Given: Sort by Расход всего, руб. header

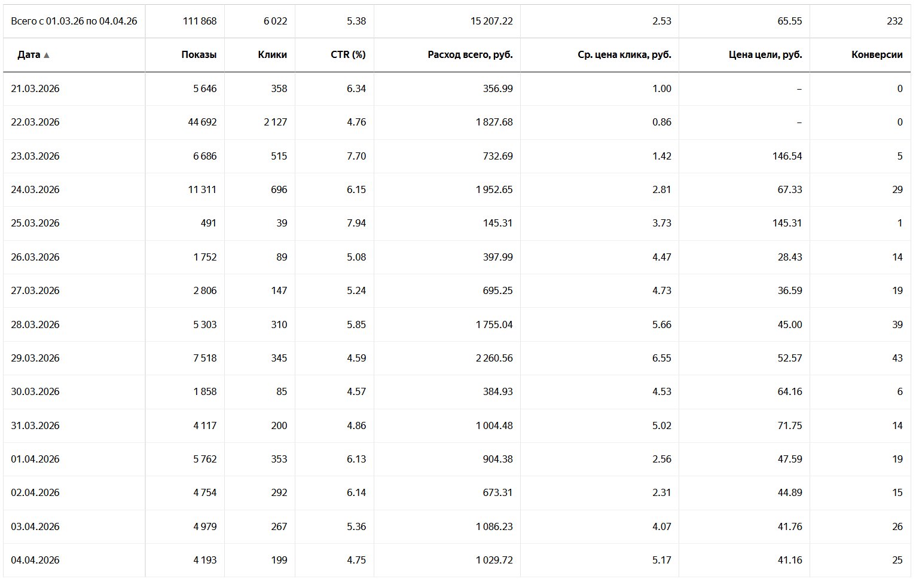Looking at the screenshot, I should 470,55.
